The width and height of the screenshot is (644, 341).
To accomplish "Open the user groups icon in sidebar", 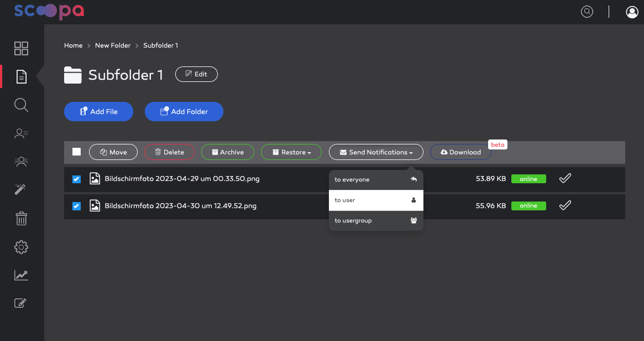I will (x=21, y=162).
